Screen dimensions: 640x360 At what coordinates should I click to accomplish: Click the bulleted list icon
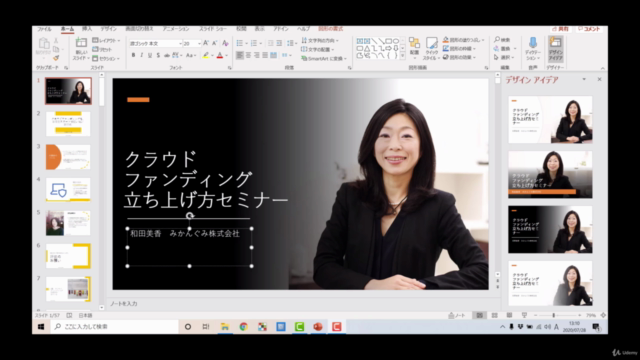click(240, 43)
